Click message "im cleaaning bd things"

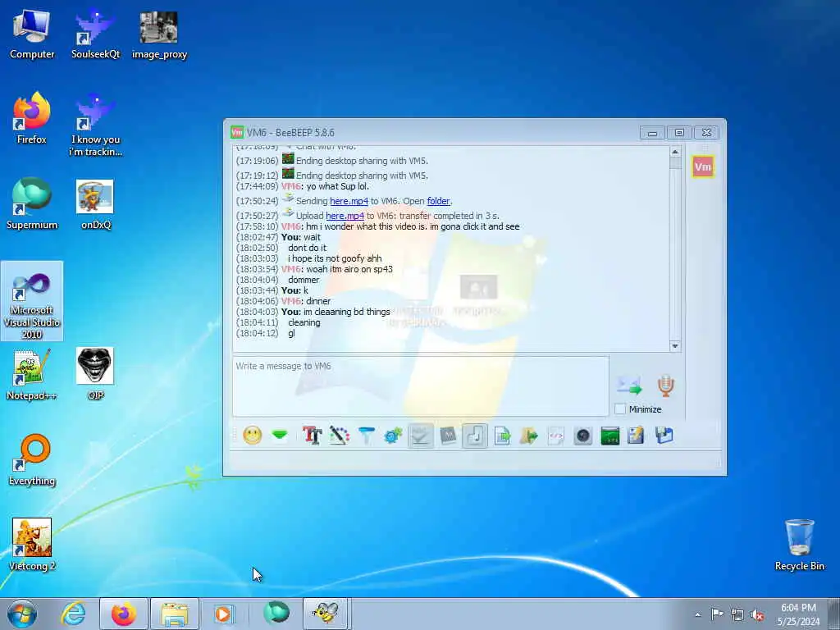347,312
